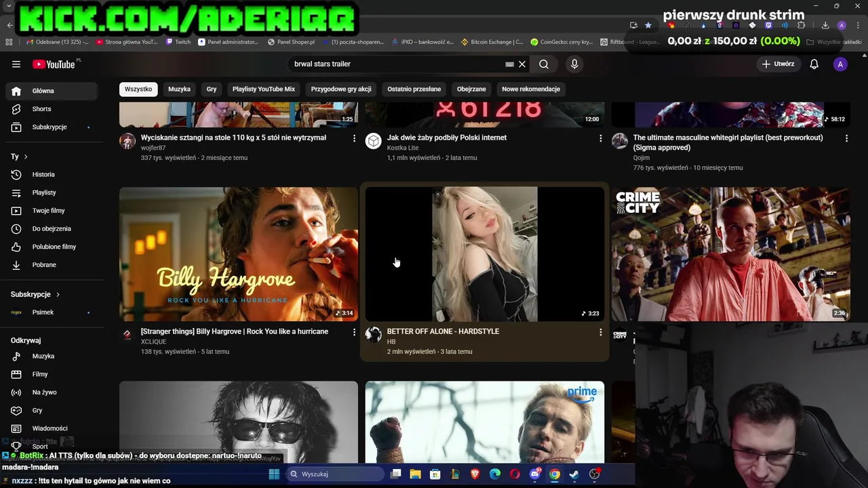Image resolution: width=868 pixels, height=488 pixels.
Task: Open the account avatar menu on YouTube
Action: [840, 64]
